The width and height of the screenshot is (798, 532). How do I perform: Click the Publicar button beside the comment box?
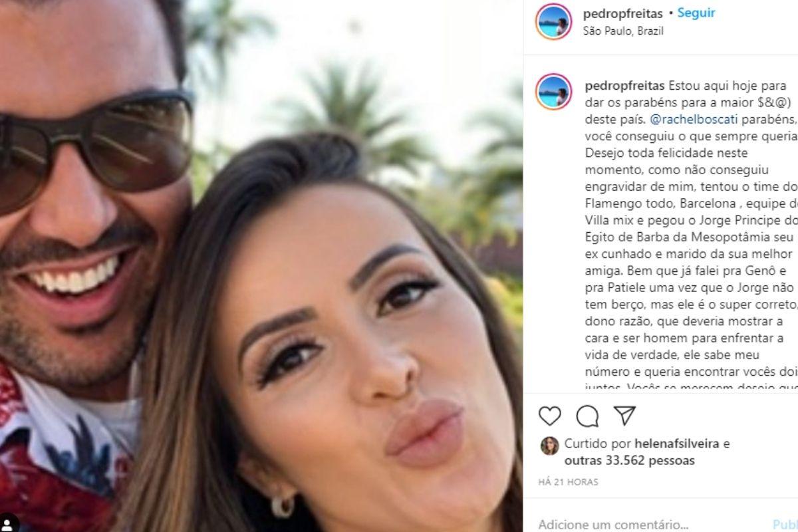coord(785,525)
